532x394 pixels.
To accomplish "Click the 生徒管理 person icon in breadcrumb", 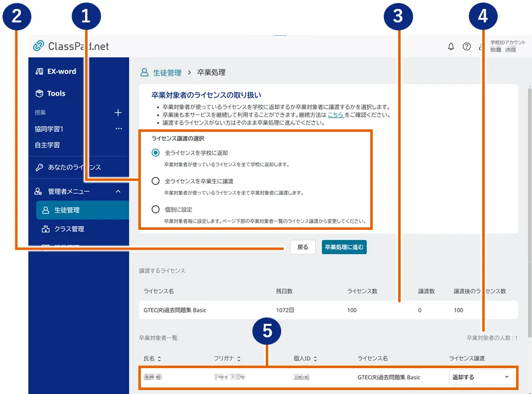I will [144, 73].
